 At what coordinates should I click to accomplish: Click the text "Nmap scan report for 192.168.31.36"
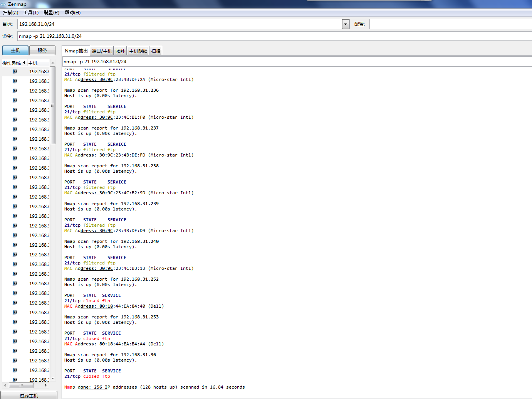[x=110, y=355]
